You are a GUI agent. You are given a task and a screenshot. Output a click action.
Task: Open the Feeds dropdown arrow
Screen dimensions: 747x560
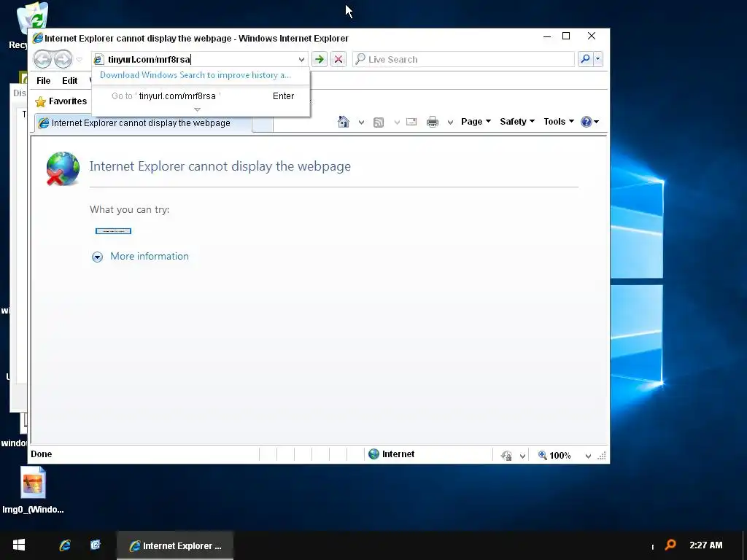[x=396, y=122]
